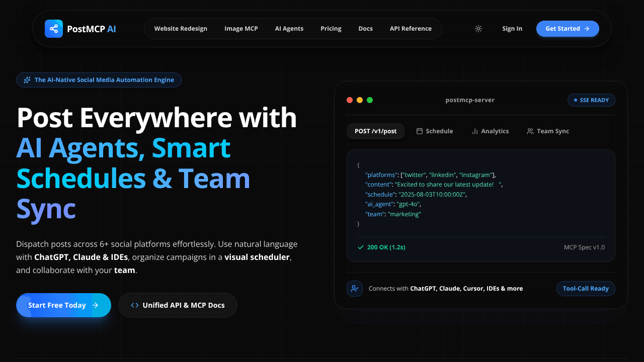Click the user-check icon near Connects with
Screen dimensions: 644x362
tap(355, 289)
